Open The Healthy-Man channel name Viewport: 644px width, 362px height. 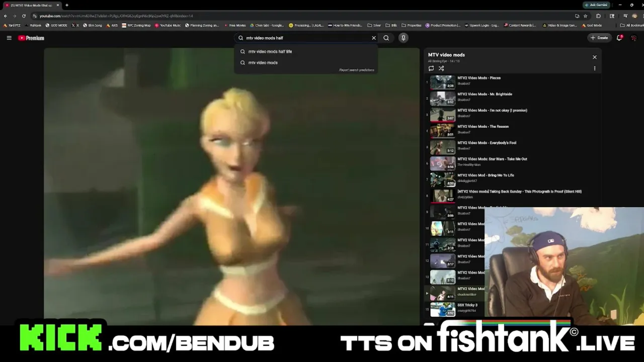[469, 164]
